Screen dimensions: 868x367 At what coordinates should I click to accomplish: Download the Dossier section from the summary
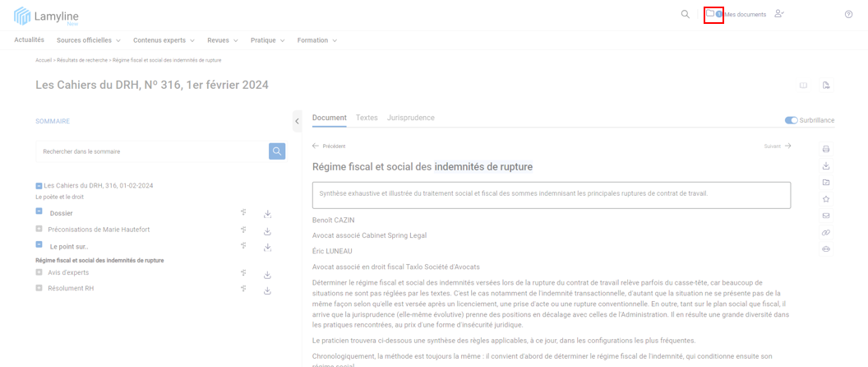click(x=267, y=214)
